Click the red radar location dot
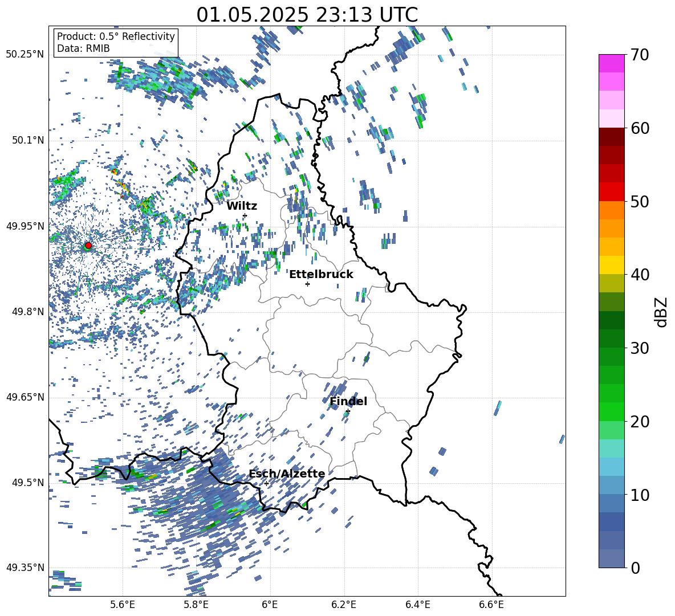Viewport: 675px width, 616px height. [x=88, y=246]
